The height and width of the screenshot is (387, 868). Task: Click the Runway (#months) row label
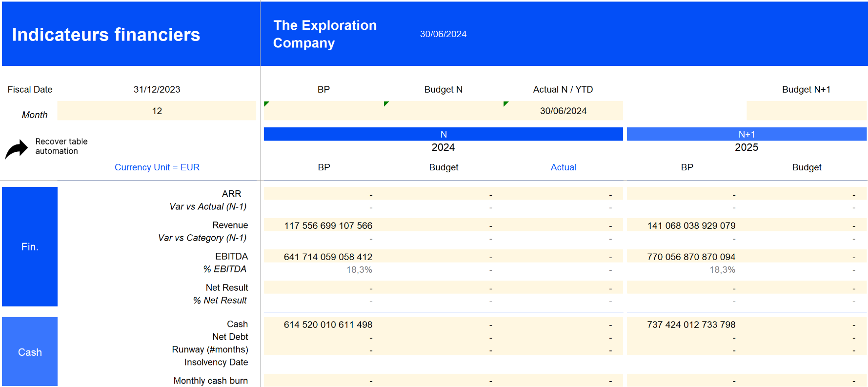pos(210,349)
